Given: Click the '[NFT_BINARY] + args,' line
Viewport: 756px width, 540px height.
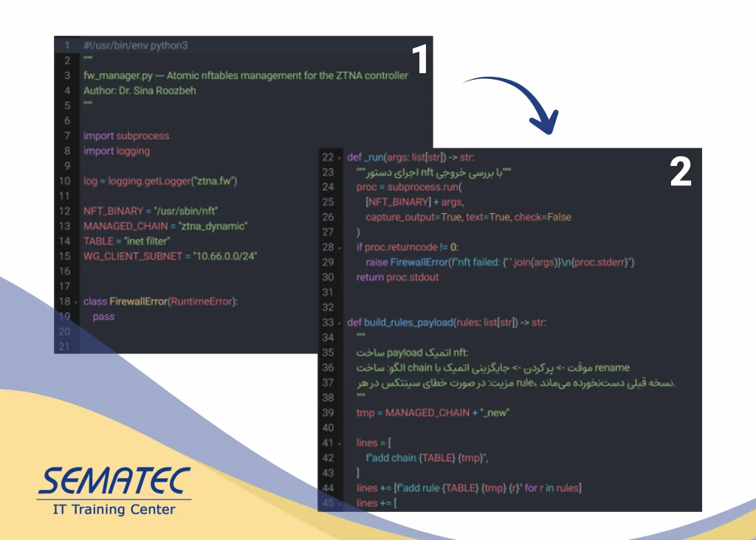Looking at the screenshot, I should (415, 202).
